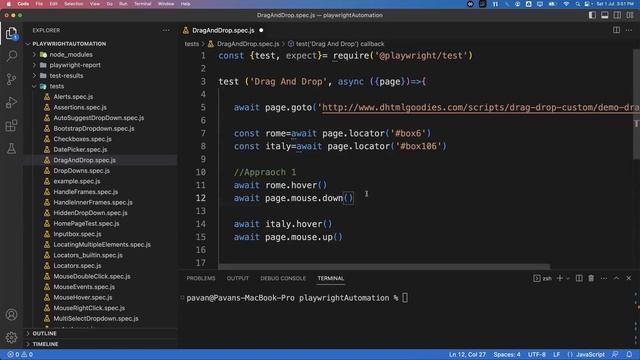Collapse the tests folder
Image resolution: width=640 pixels, height=360 pixels.
[x=56, y=86]
